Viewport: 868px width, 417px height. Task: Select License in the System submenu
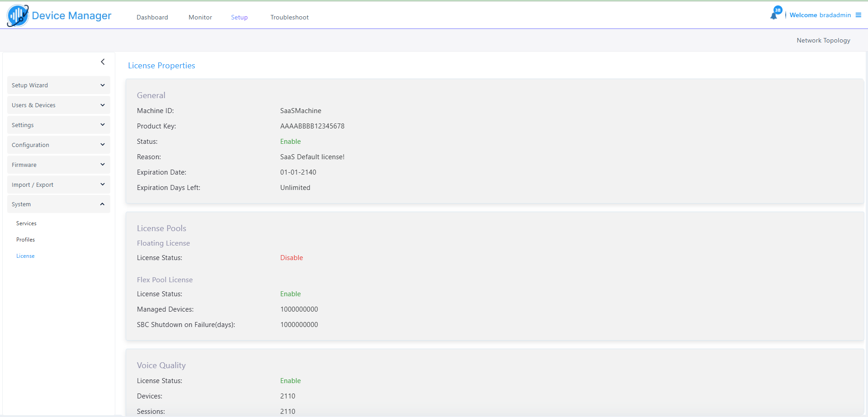pyautogui.click(x=25, y=256)
